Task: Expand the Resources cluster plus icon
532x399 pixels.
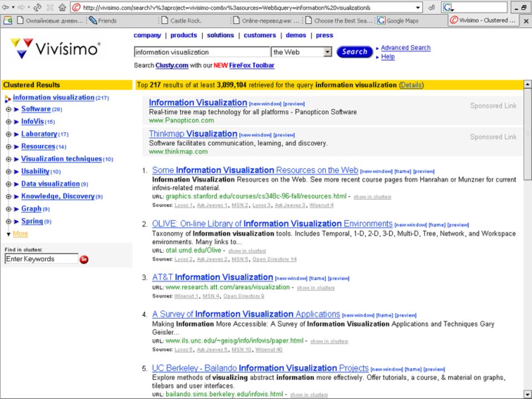Action: (x=8, y=146)
